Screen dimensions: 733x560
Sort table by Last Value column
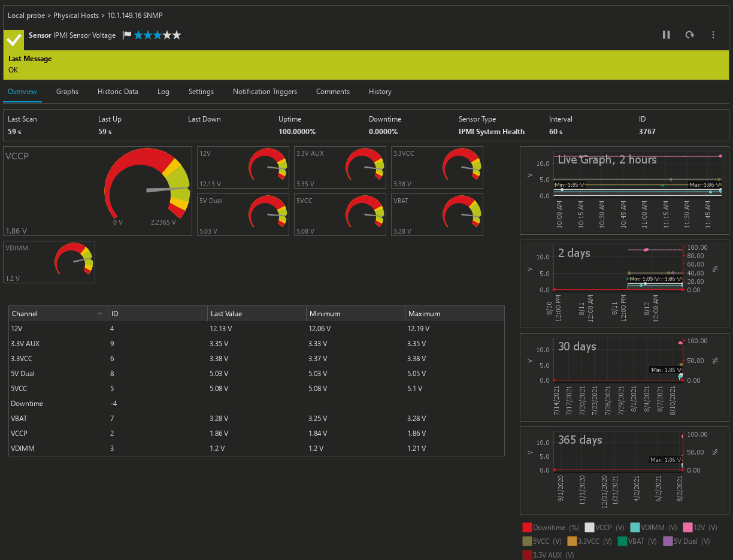226,314
